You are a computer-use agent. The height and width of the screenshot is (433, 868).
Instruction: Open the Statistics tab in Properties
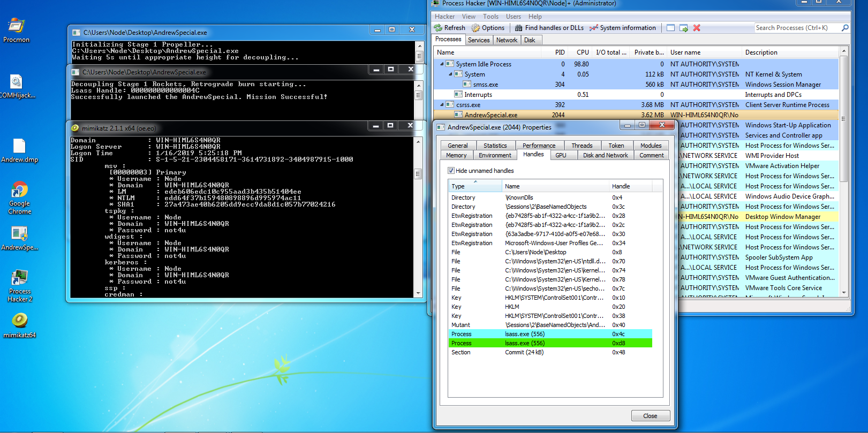[495, 146]
